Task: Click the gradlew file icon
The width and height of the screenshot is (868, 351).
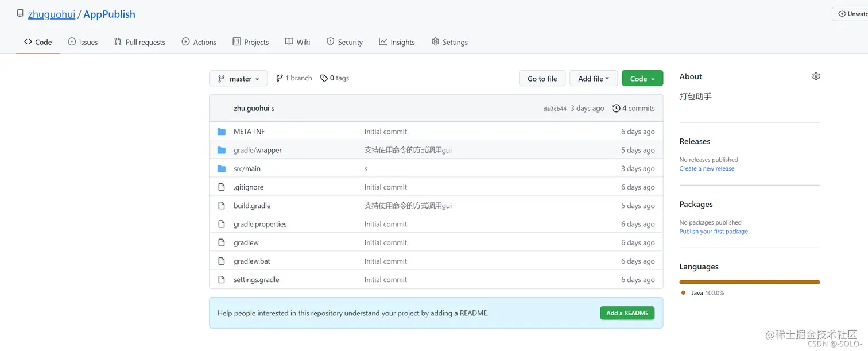Action: pos(222,242)
